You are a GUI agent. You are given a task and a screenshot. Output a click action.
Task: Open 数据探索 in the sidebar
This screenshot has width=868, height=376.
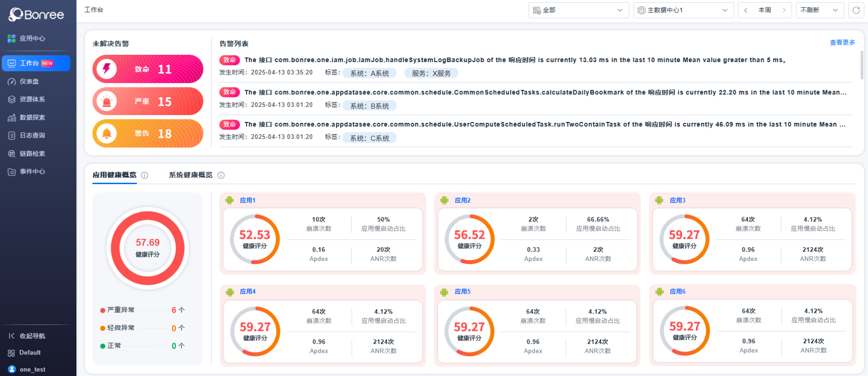click(32, 117)
